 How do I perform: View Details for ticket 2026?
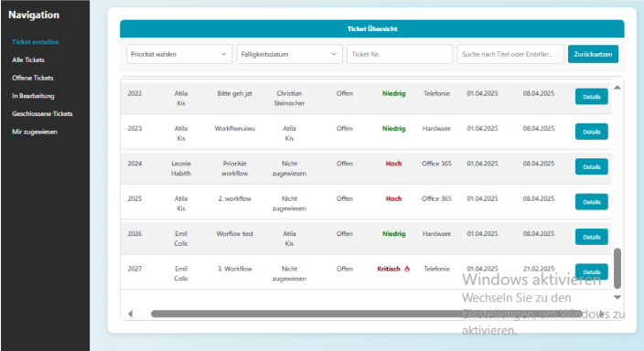[592, 238]
